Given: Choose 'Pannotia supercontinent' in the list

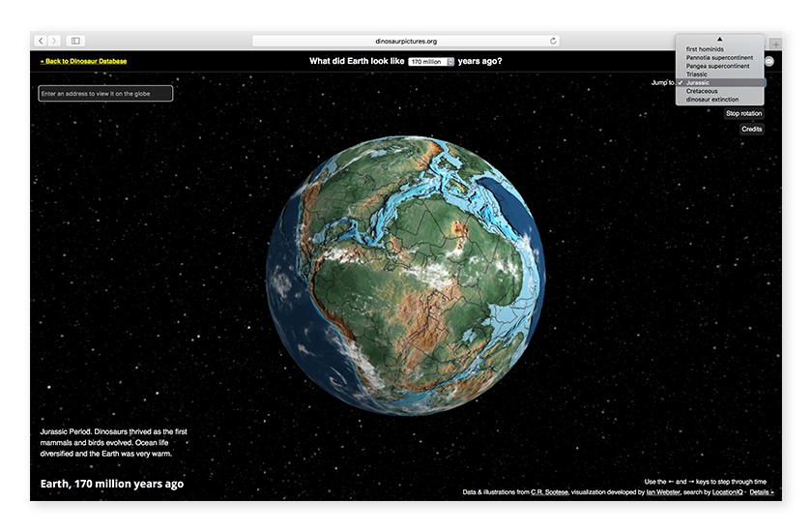Looking at the screenshot, I should pyautogui.click(x=719, y=58).
